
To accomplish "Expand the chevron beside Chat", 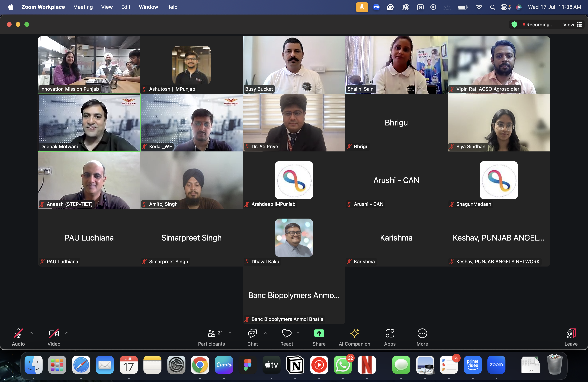I will click(x=266, y=333).
